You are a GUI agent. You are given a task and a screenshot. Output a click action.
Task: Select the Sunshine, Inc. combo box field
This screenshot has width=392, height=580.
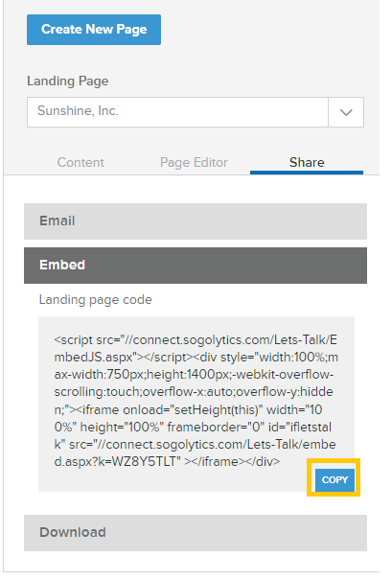[x=196, y=112]
